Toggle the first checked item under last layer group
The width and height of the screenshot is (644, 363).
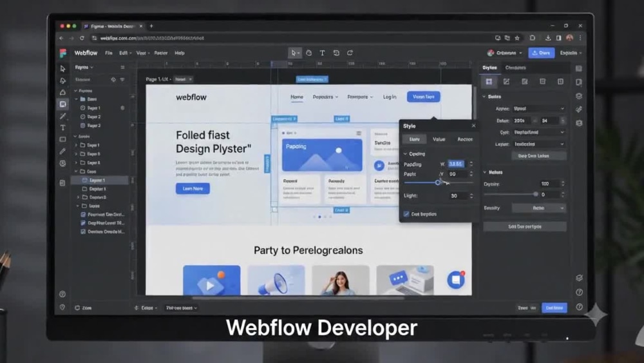click(x=83, y=215)
